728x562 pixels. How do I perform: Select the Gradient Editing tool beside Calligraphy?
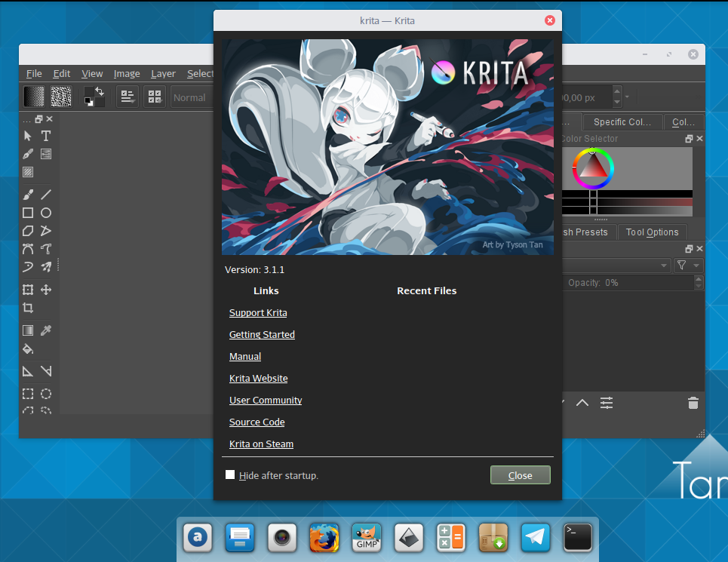point(45,154)
